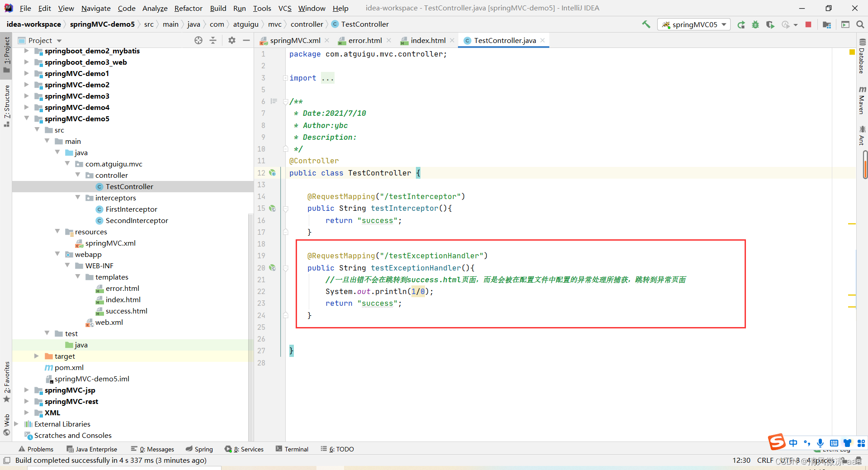
Task: Open the TODO tool window
Action: (337, 449)
